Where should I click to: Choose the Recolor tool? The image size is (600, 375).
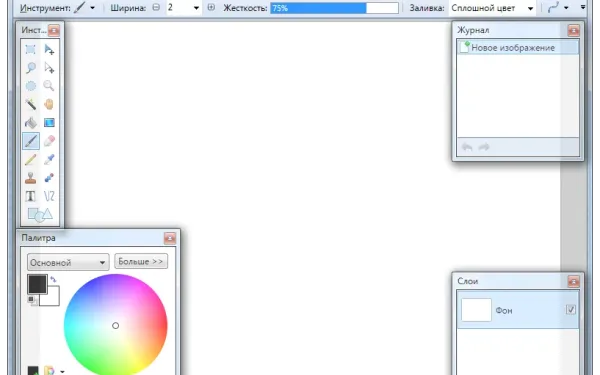tap(49, 178)
